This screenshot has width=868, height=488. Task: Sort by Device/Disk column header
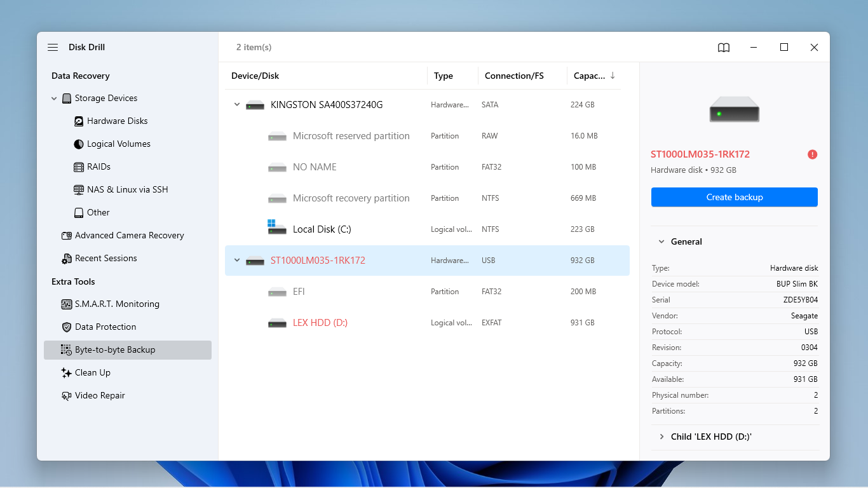coord(255,76)
